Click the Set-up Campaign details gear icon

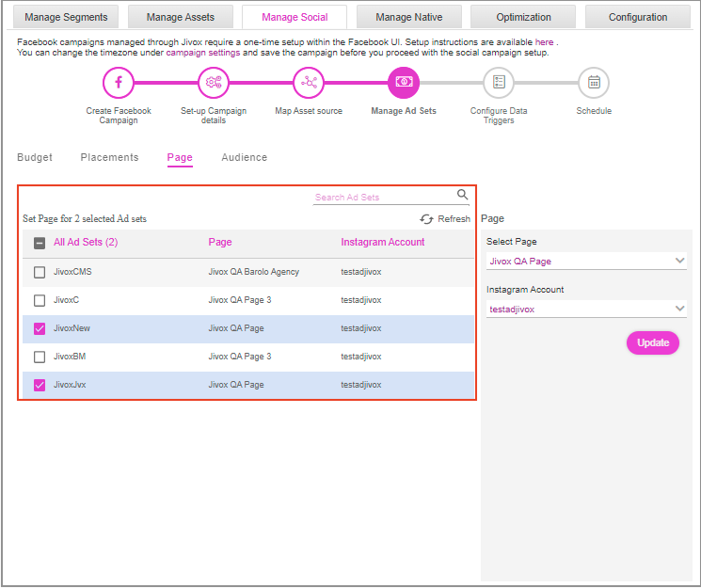pyautogui.click(x=214, y=83)
